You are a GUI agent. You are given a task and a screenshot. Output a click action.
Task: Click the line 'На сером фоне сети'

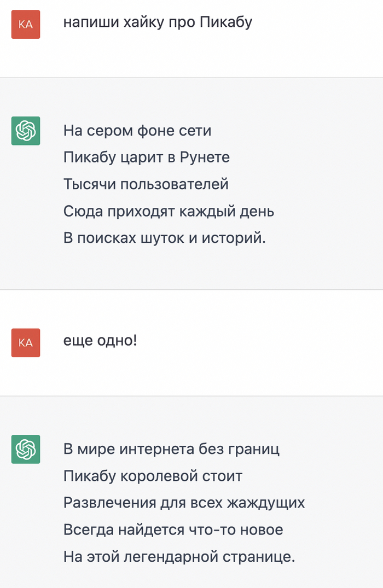click(137, 131)
